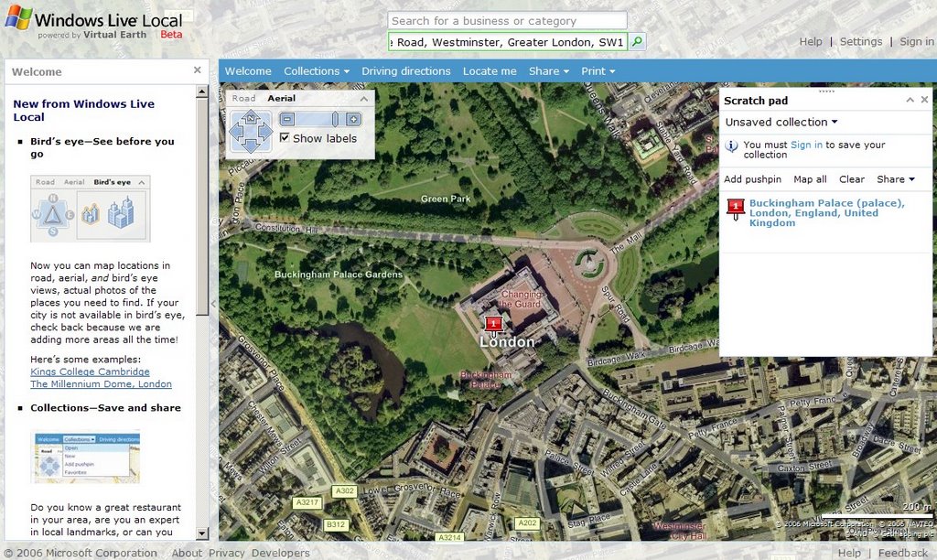Image resolution: width=937 pixels, height=560 pixels.
Task: Collapse the Scratch pad with the up chevron
Action: point(910,100)
